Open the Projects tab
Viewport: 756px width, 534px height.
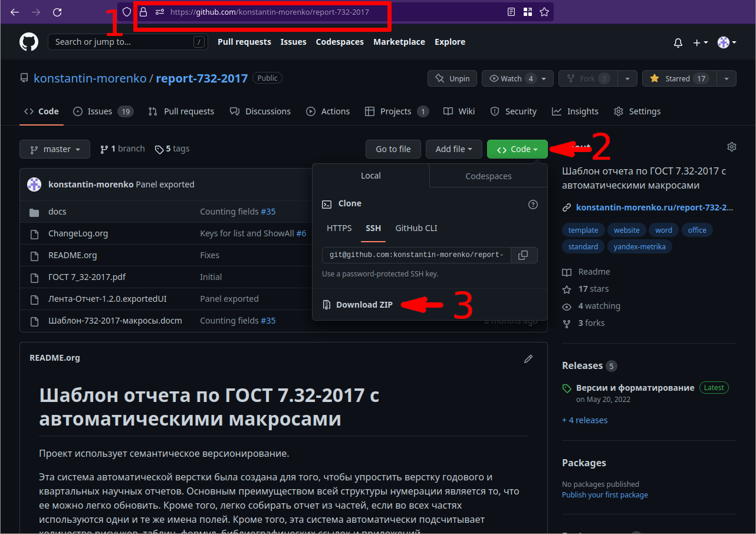click(x=396, y=111)
